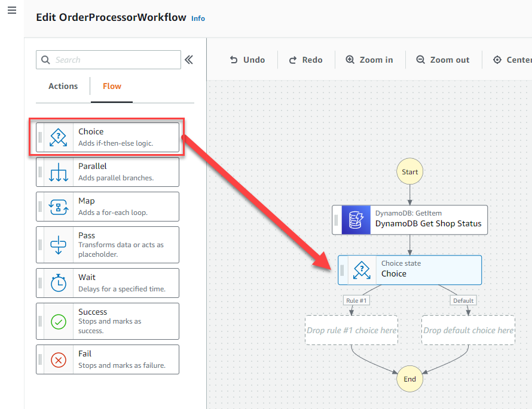
Task: Click the Wait clock icon
Action: [x=59, y=283]
